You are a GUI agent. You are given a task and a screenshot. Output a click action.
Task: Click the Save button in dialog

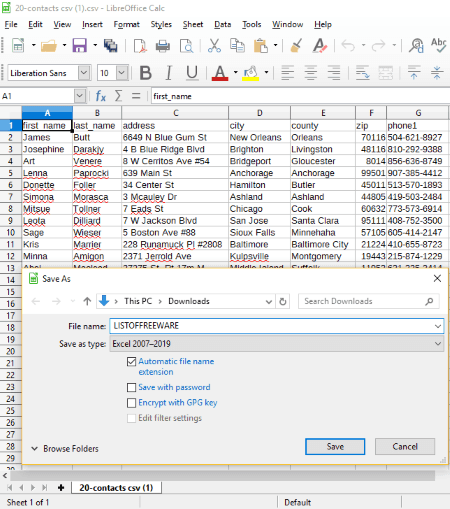pos(335,447)
